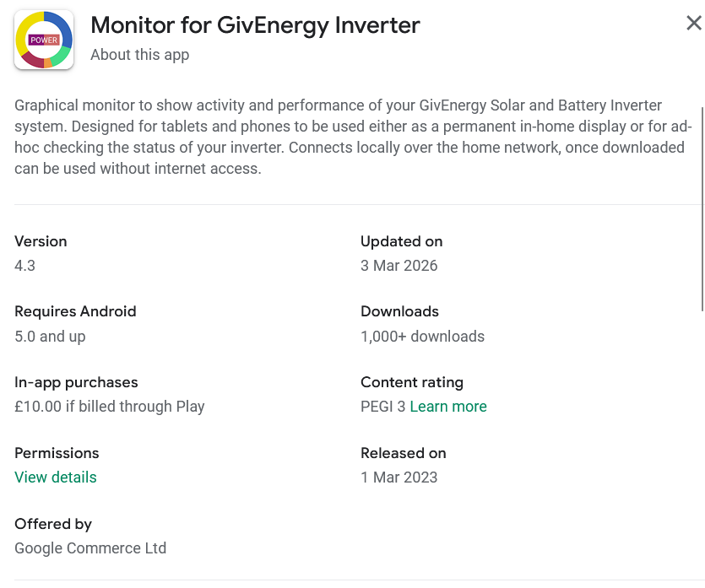The height and width of the screenshot is (588, 705).
Task: Click the £10.00 if billed through Play text
Action: coord(109,407)
